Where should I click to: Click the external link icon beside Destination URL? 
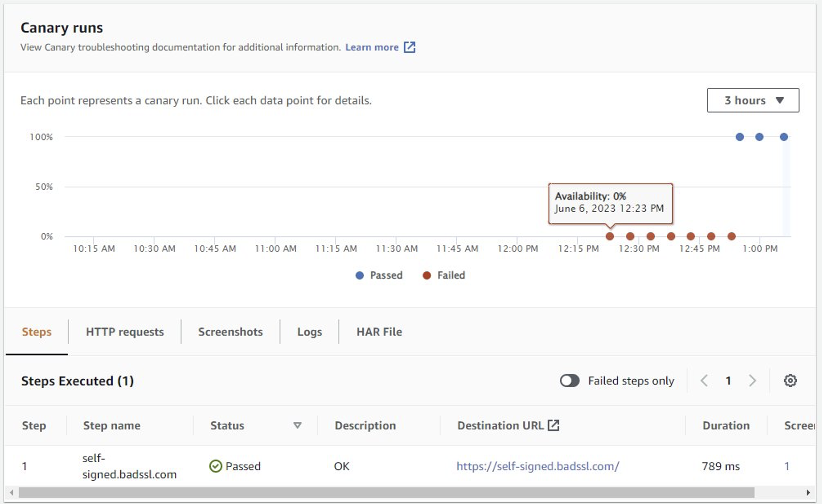(x=554, y=425)
